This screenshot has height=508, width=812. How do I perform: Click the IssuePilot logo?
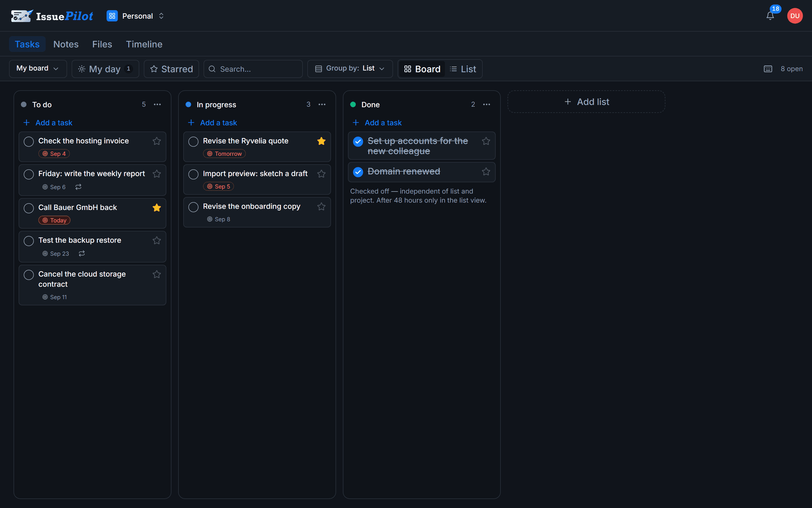point(52,16)
